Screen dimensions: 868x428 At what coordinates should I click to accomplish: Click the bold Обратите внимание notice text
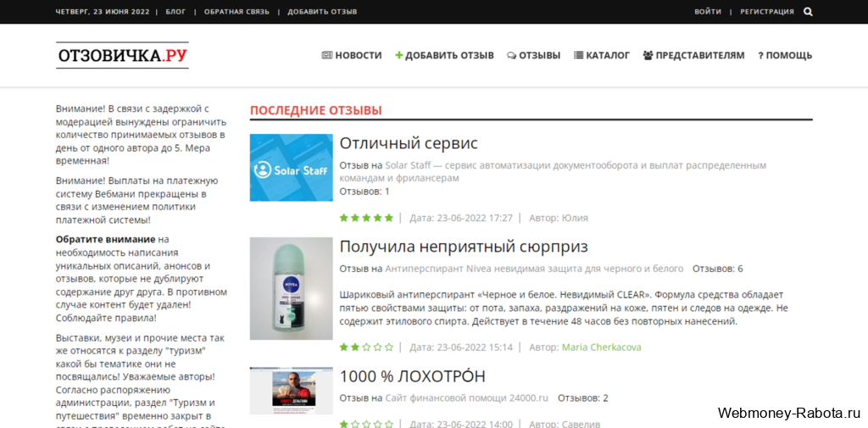pyautogui.click(x=106, y=239)
